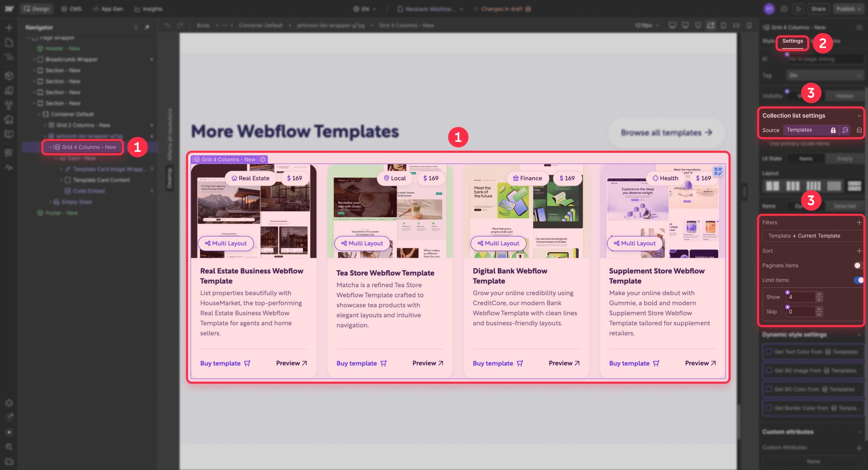Select the Style tab
Image resolution: width=868 pixels, height=470 pixels.
click(x=768, y=41)
